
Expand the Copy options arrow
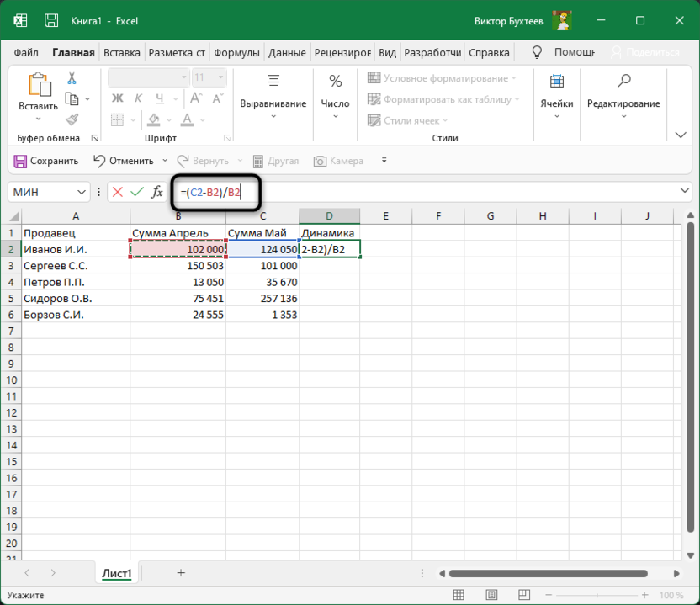[x=87, y=98]
